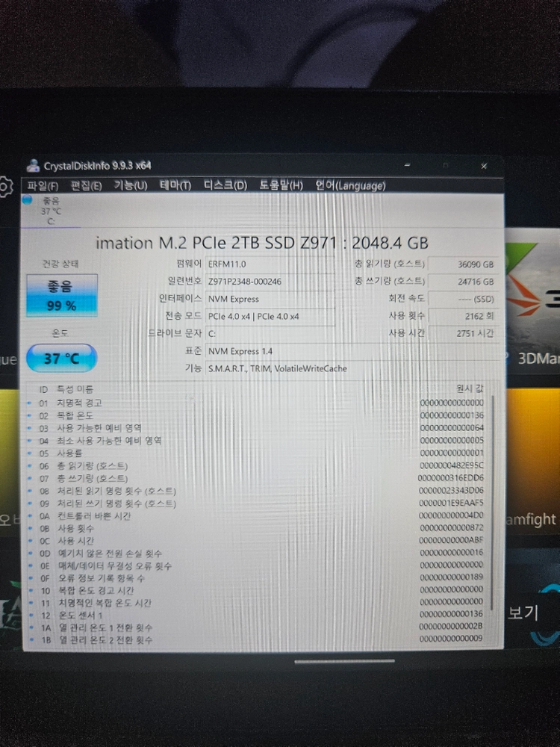Select row 0B 사용 횟수

(256, 528)
